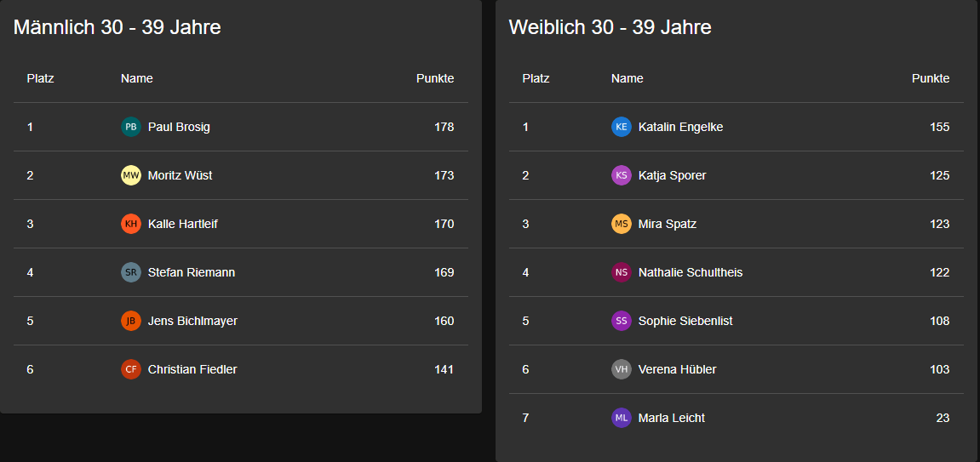Screen dimensions: 980x462
Task: Click the Männlich 30 - 39 Jahre heading
Action: pyautogui.click(x=117, y=27)
